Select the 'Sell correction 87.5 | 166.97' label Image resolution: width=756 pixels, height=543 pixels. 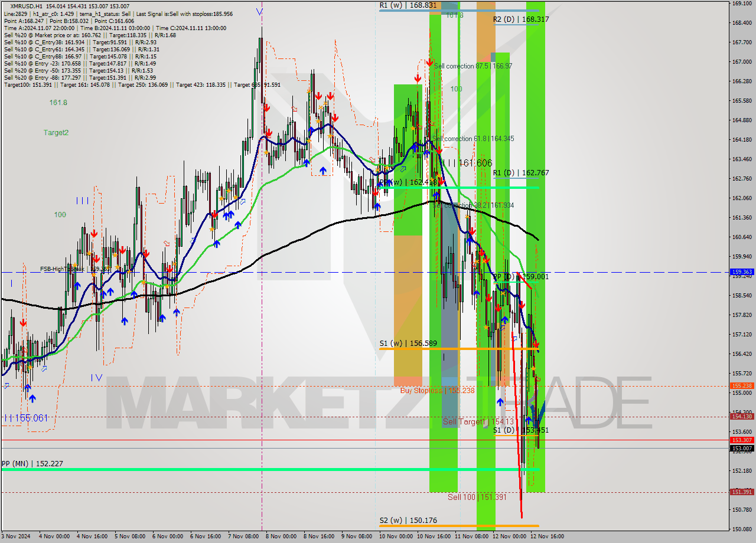473,66
